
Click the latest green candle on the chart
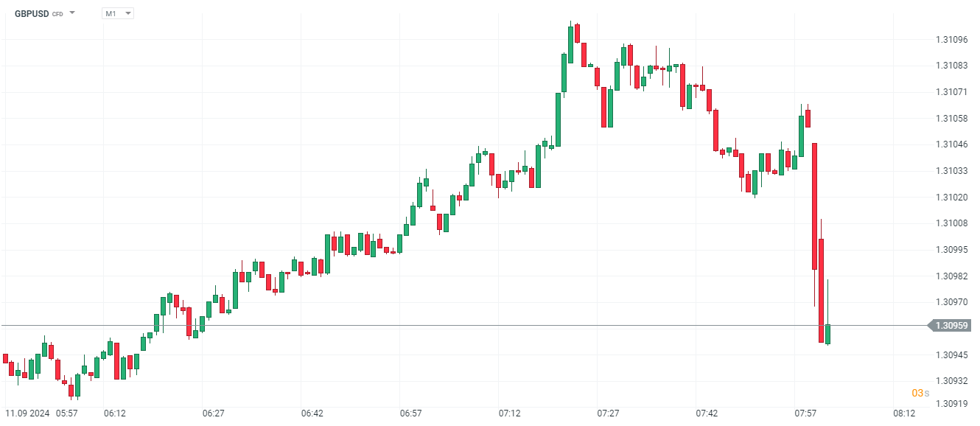[x=827, y=334]
